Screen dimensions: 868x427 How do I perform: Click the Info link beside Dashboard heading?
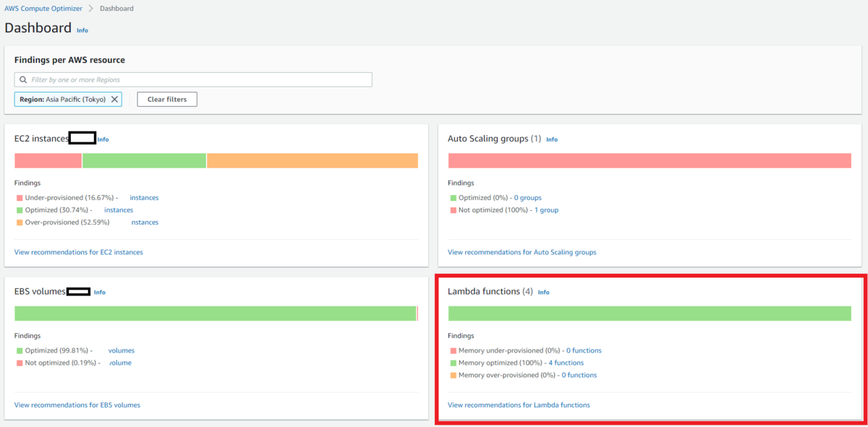coord(82,30)
